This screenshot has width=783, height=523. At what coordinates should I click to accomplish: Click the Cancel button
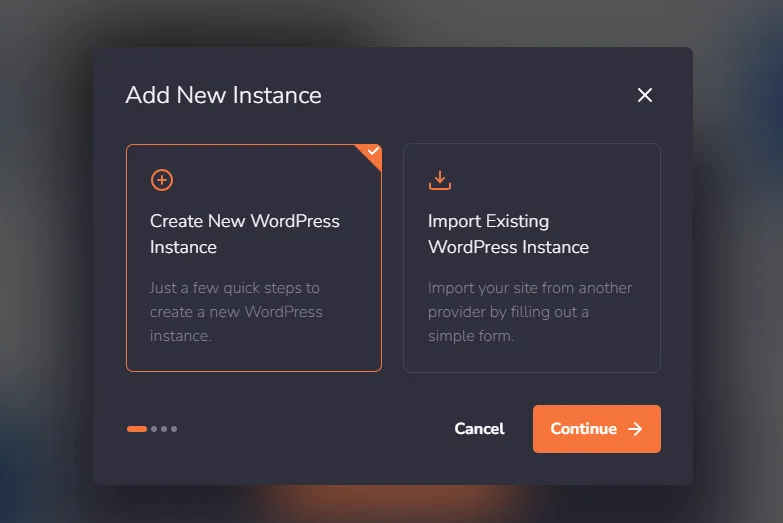(479, 429)
